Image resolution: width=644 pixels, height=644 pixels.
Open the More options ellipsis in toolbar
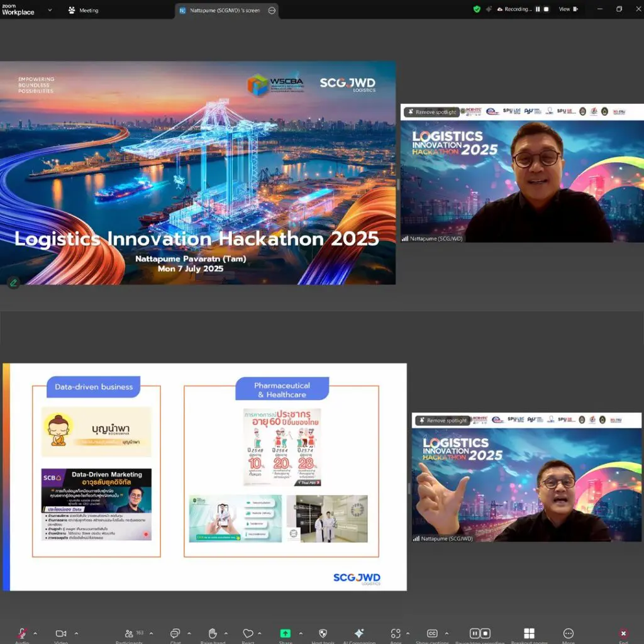(569, 633)
